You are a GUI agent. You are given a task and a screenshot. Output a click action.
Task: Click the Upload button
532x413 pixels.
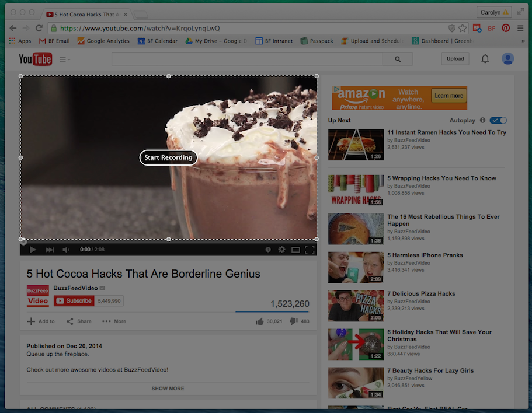click(x=455, y=58)
